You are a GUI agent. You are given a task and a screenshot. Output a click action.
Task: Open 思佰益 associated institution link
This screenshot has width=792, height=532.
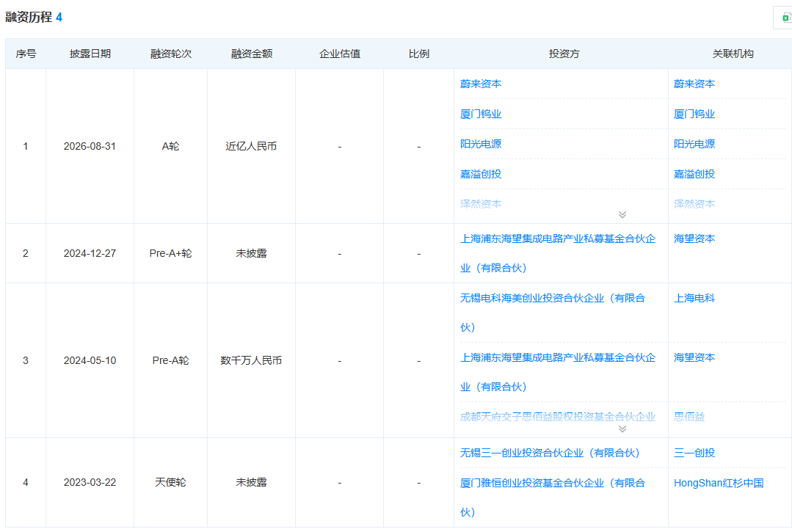tap(689, 417)
